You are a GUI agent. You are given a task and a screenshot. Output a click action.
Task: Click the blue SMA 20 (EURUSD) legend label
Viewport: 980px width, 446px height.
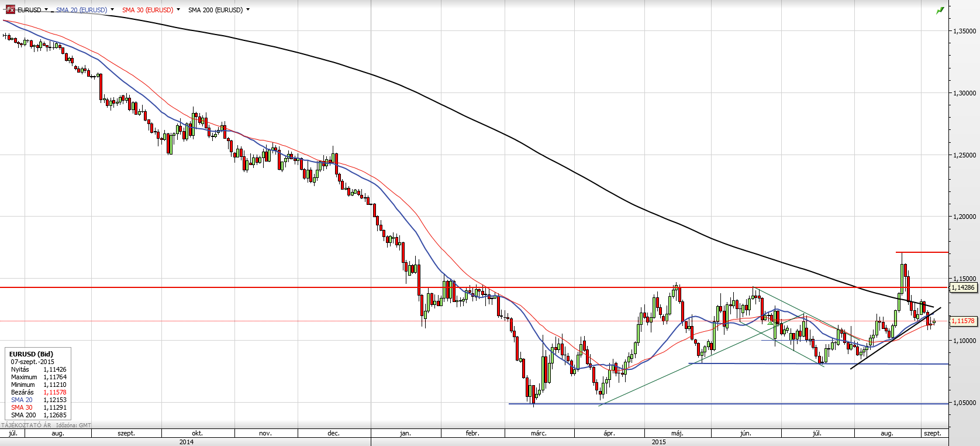coord(81,10)
